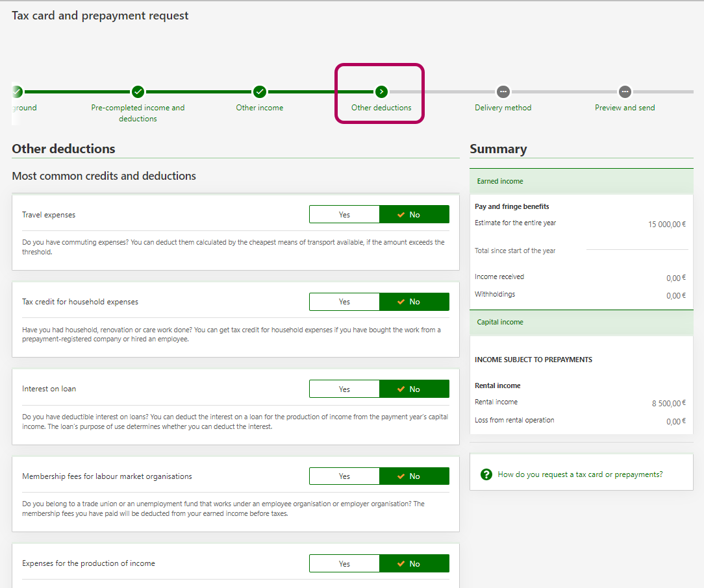Screen dimensions: 704x588
Task: Expand the Capital income summary header
Action: click(581, 323)
